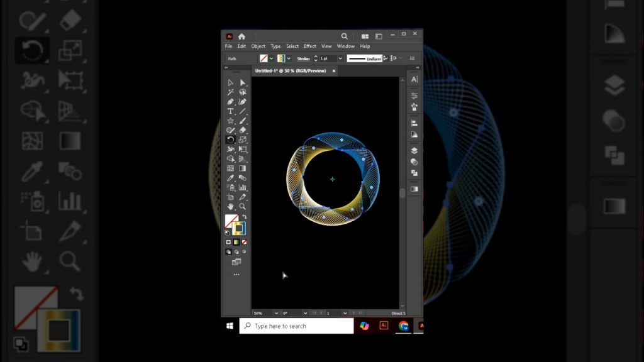Open the Effect menu
Viewport: 644px width, 362px height.
[310, 46]
